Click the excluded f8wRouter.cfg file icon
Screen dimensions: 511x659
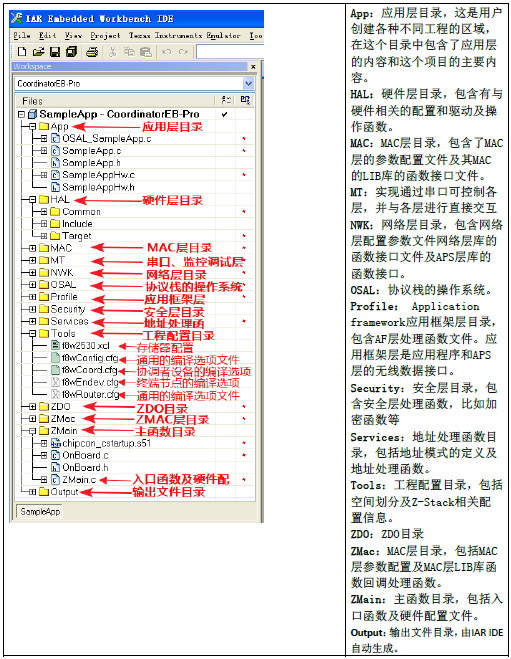click(55, 394)
